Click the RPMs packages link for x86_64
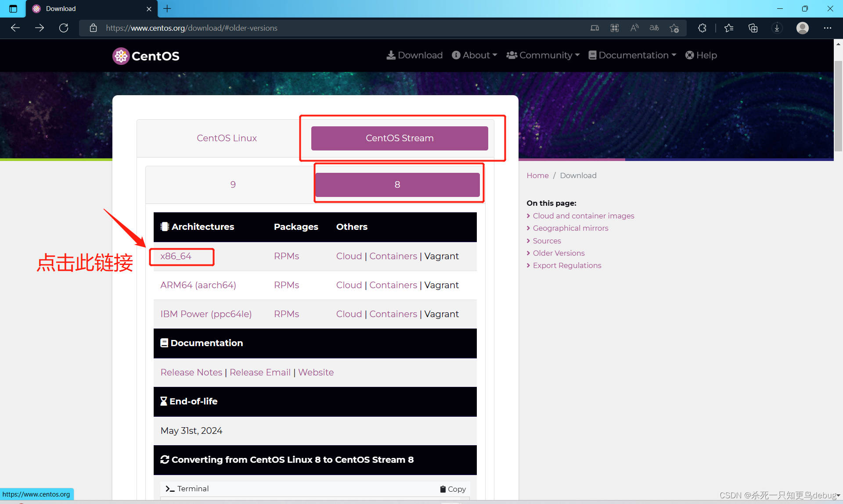This screenshot has width=843, height=504. click(x=285, y=256)
